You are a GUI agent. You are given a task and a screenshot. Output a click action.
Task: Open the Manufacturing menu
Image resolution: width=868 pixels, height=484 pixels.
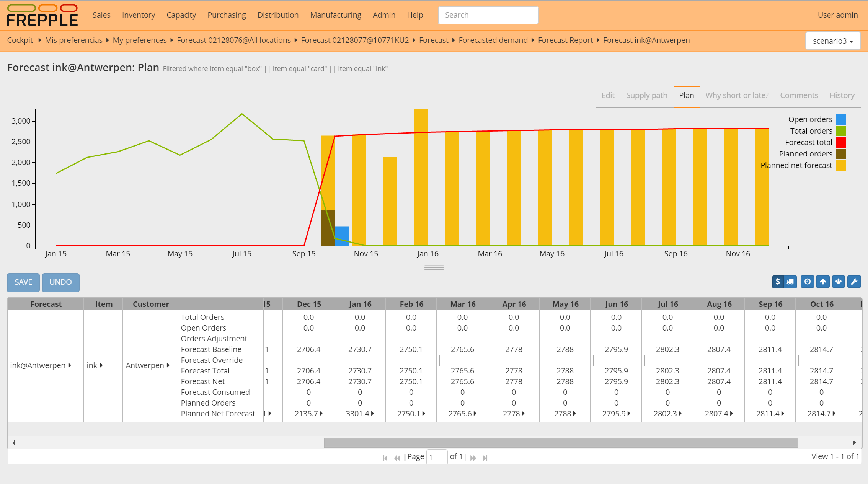coord(335,15)
